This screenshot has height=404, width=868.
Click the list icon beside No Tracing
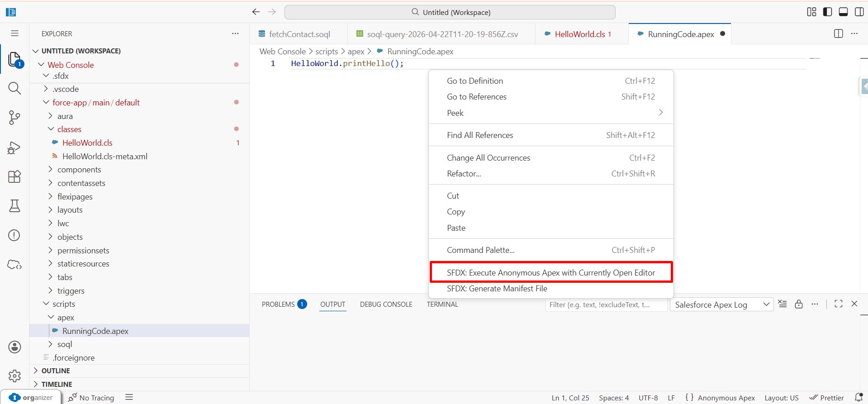pos(129,397)
